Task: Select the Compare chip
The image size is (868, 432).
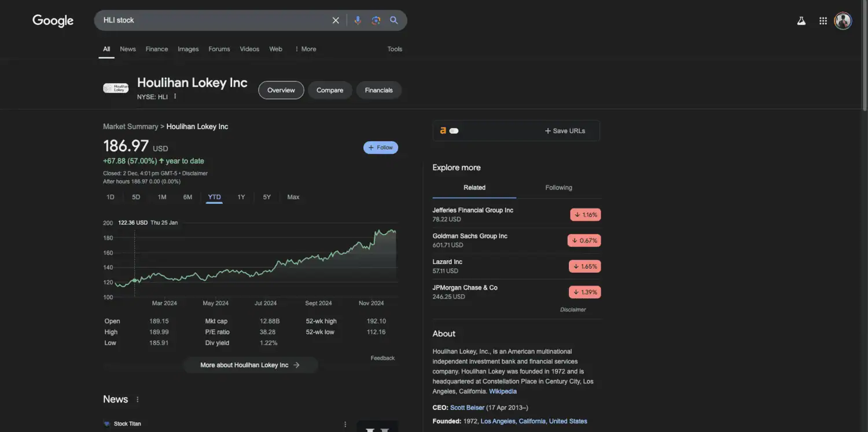Action: pos(330,90)
